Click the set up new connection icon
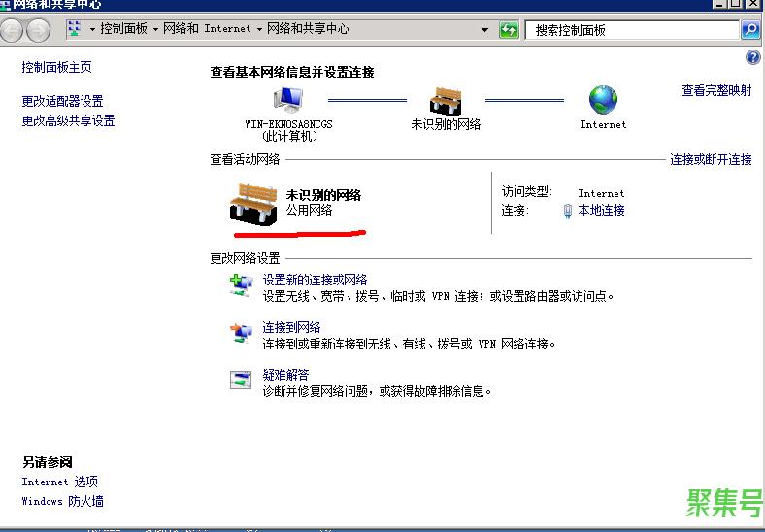Viewport: 765px width, 532px height. [240, 285]
